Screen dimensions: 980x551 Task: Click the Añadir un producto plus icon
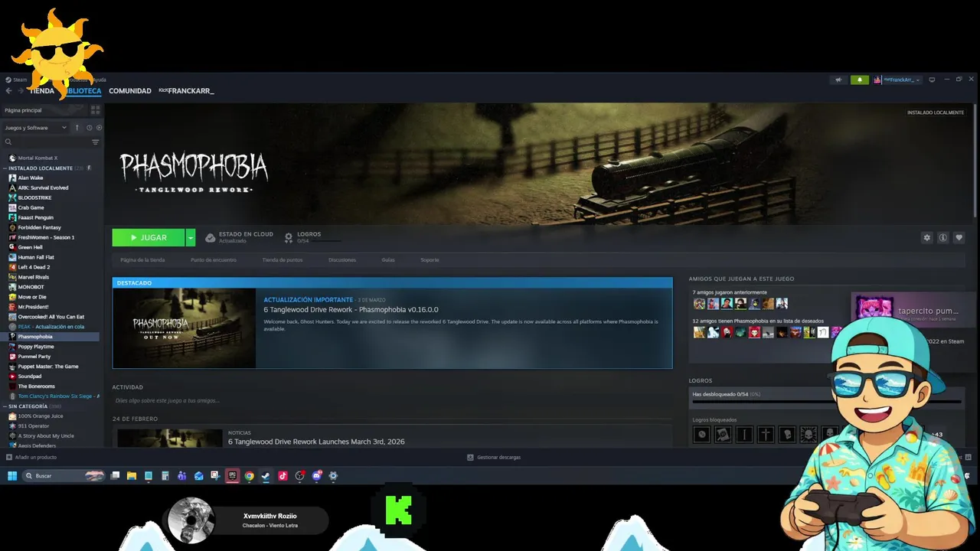coord(9,457)
